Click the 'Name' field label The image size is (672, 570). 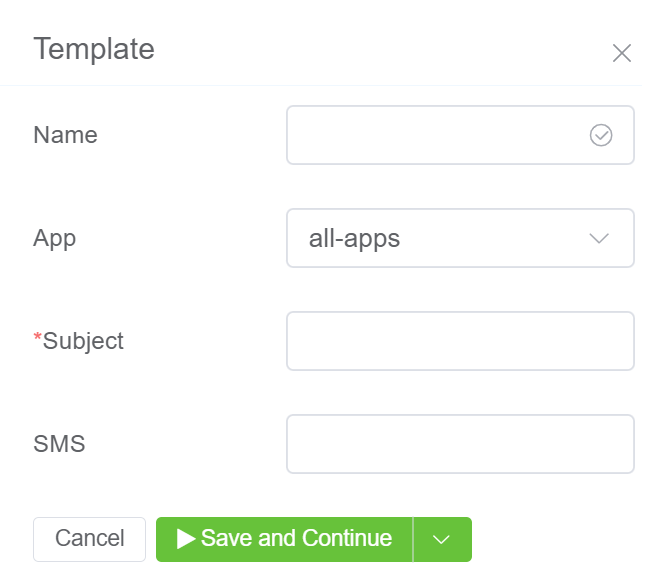66,135
